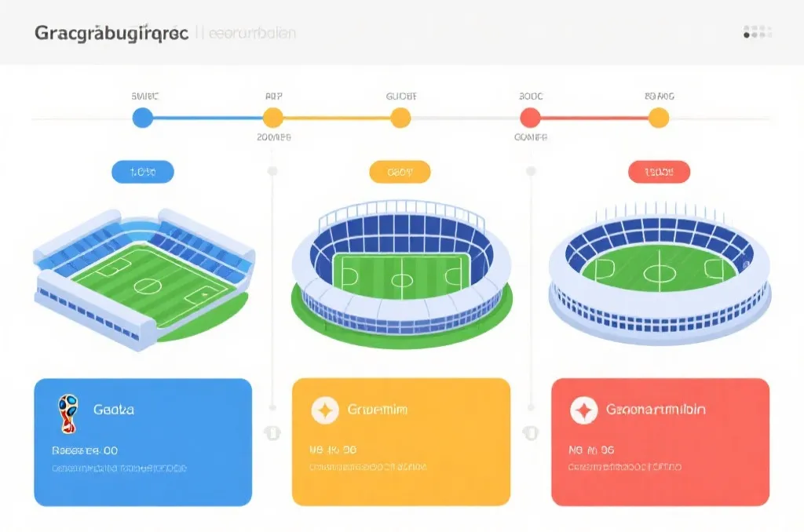Viewport: 804px width, 532px height.
Task: Click the World Cup trophy icon
Action: (68, 413)
